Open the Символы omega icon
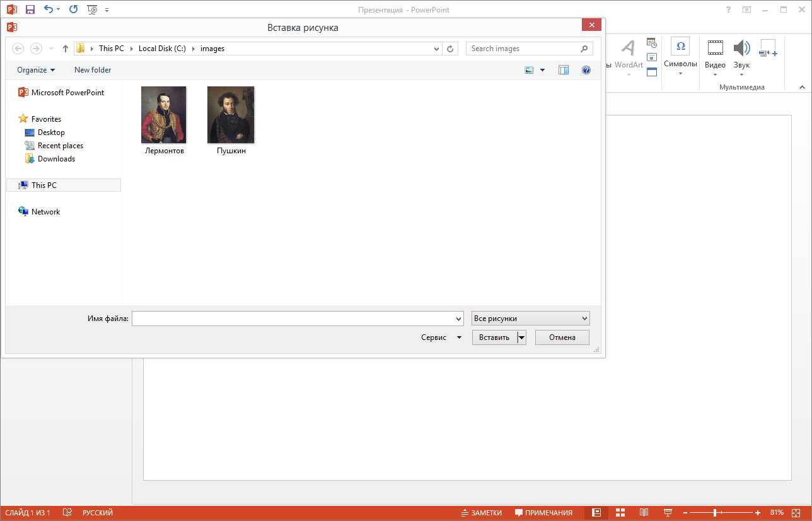Image resolution: width=812 pixels, height=521 pixels. click(x=680, y=47)
